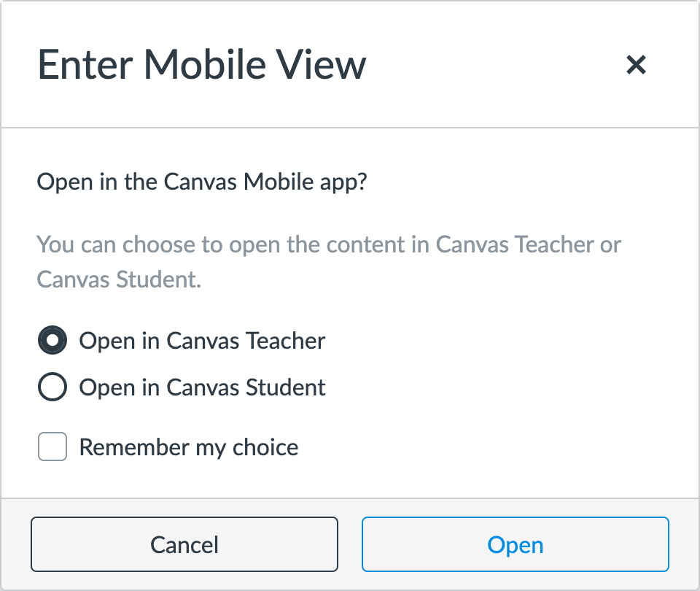Click the Open in Canvas Teacher label text
Screen dimensions: 700x591
coord(201,340)
